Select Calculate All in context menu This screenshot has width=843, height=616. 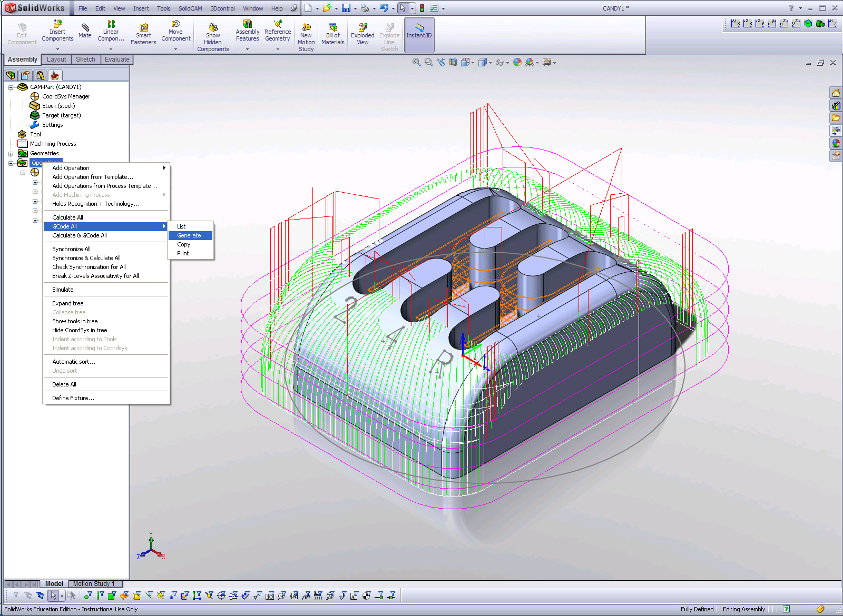(x=106, y=217)
